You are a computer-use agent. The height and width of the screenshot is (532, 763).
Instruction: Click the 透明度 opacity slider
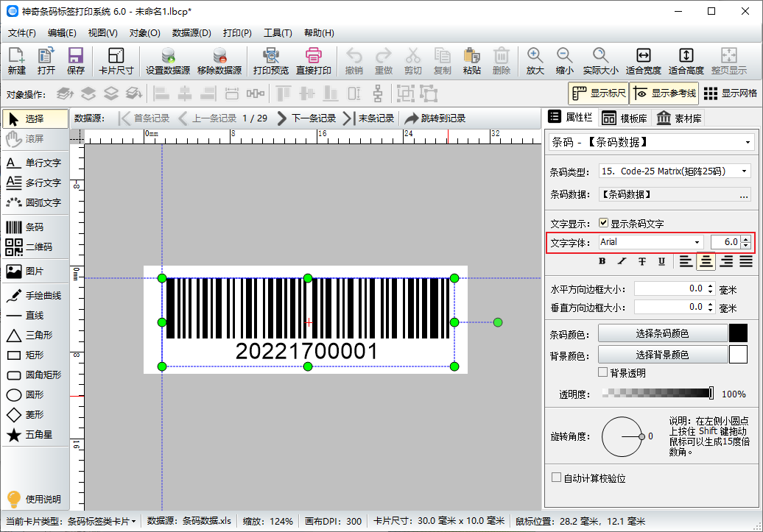tap(658, 394)
